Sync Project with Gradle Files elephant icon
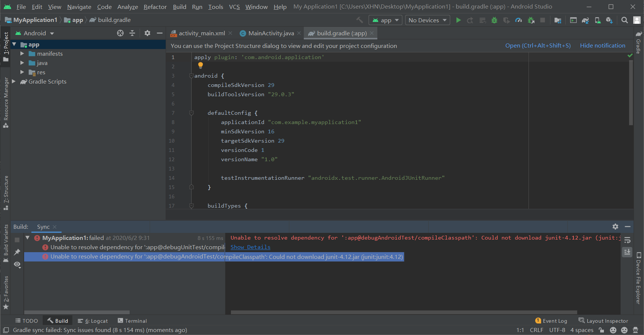This screenshot has width=644, height=335. 585,20
